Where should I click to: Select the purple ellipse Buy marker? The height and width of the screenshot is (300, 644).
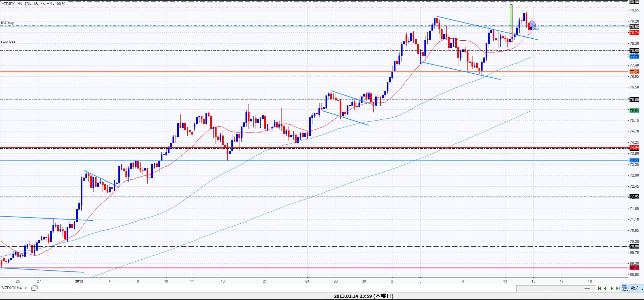click(532, 25)
